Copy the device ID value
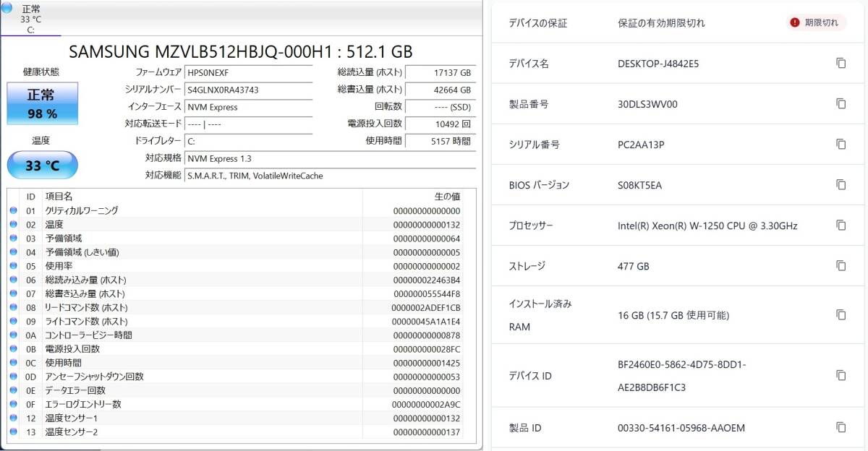 (841, 376)
